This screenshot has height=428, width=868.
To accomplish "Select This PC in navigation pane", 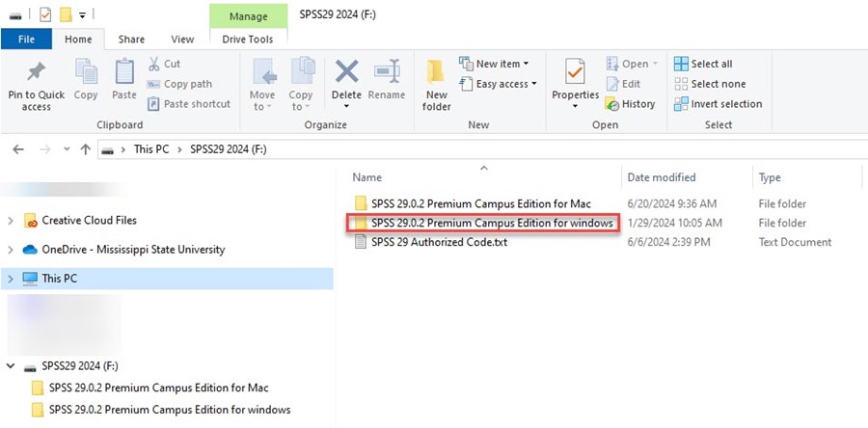I will (59, 279).
